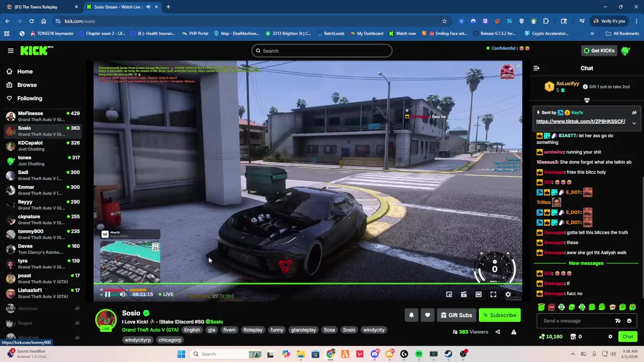Image resolution: width=644 pixels, height=362 pixels.
Task: Report the stream with the warning icon
Action: [514, 332]
